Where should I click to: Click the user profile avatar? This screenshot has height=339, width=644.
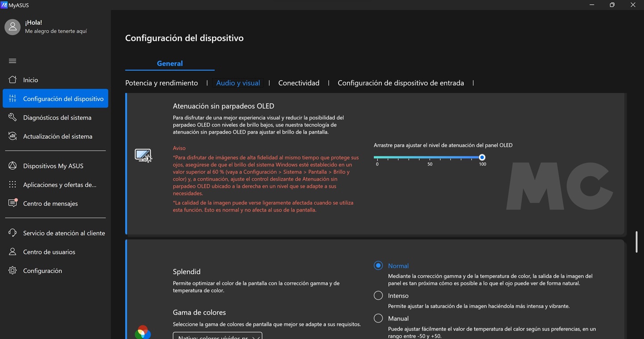click(12, 27)
